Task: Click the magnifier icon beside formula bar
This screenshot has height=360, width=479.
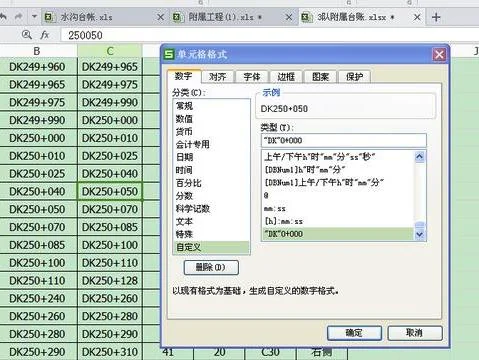Action: (26, 35)
